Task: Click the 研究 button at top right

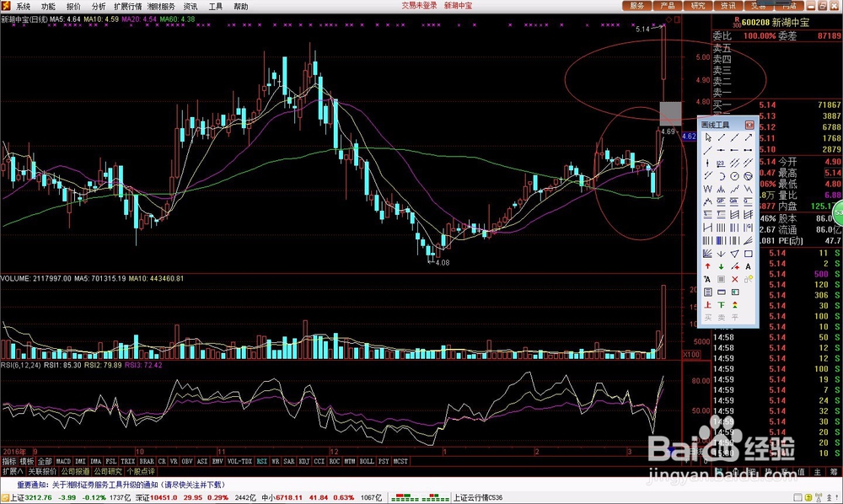Action: pyautogui.click(x=698, y=6)
